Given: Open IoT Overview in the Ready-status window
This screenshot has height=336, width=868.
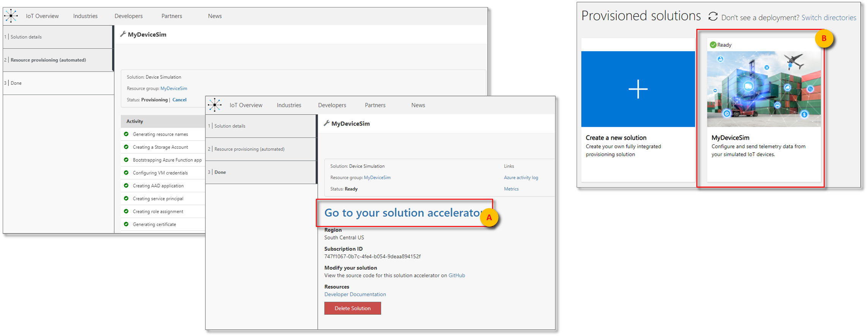Looking at the screenshot, I should [246, 105].
